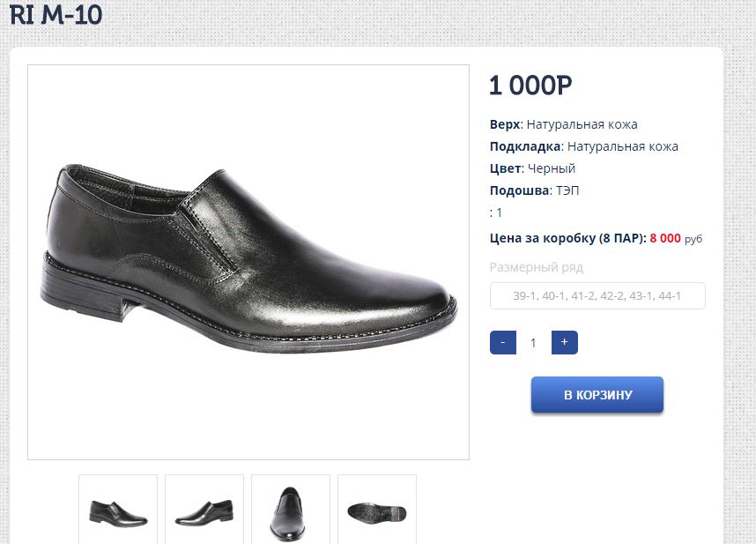Show the front-view shoe thumbnail

[290, 510]
